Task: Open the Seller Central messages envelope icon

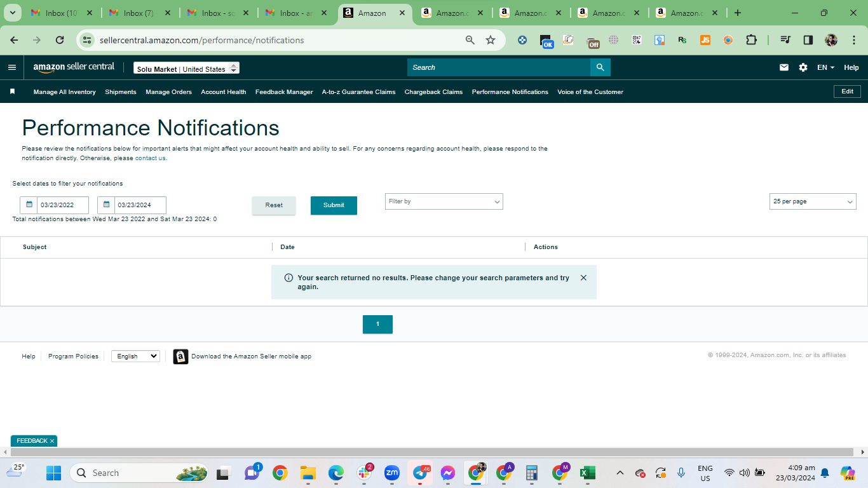Action: point(784,67)
